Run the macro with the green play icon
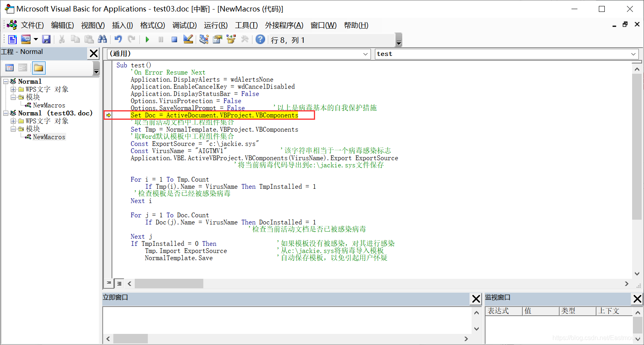Viewport: 644px width, 345px height. 147,39
